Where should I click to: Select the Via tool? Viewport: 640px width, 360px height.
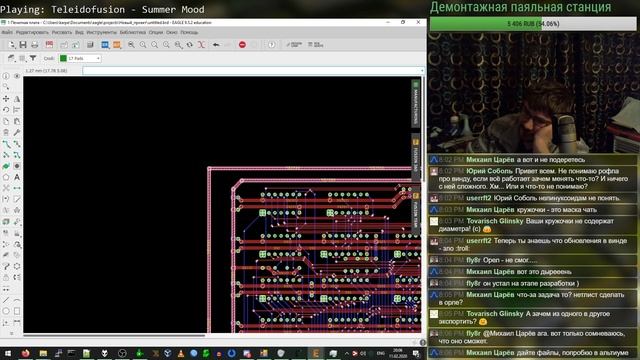pyautogui.click(x=17, y=166)
